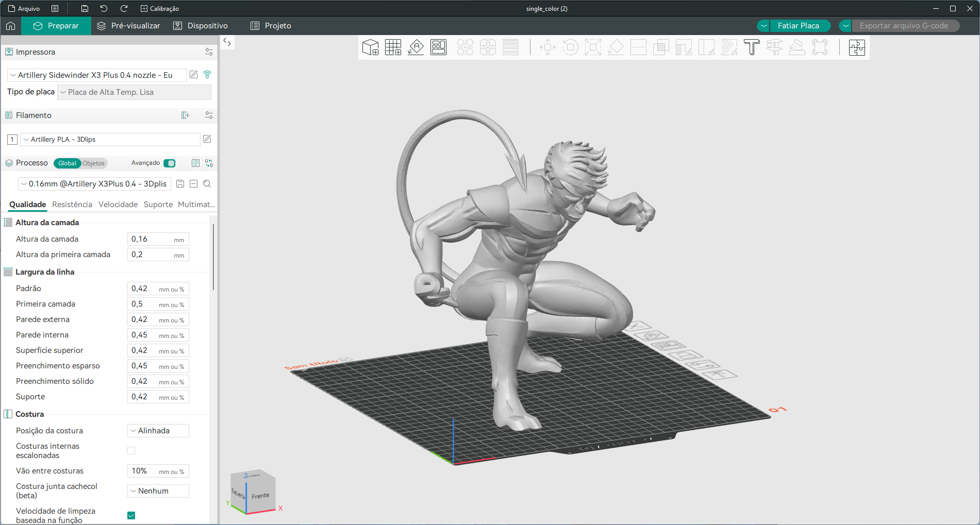This screenshot has width=980, height=525.
Task: Click the filament 1 color swatch
Action: 12,140
